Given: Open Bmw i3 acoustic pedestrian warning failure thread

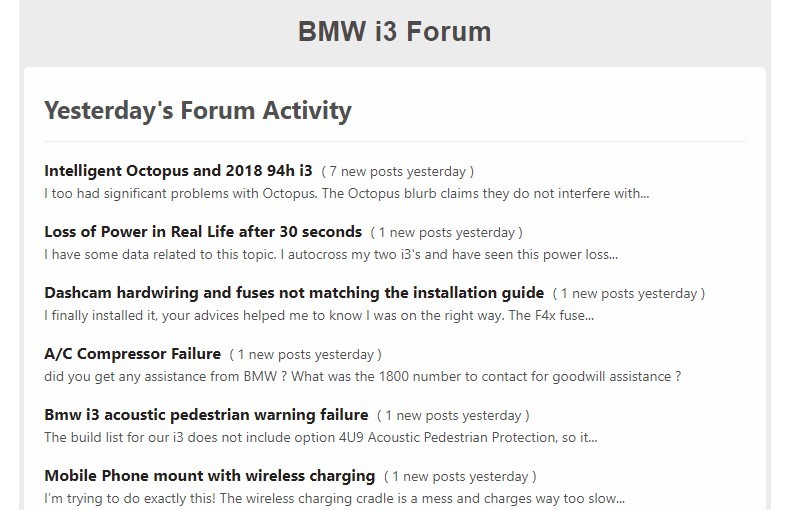Looking at the screenshot, I should coord(206,415).
